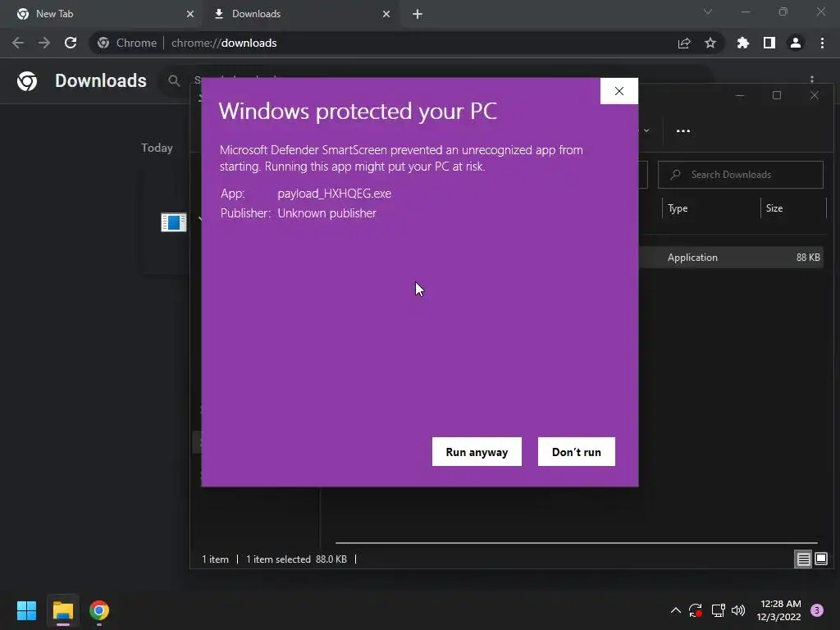Click Run anyway in SmartScreen dialog
The image size is (840, 630).
click(477, 452)
